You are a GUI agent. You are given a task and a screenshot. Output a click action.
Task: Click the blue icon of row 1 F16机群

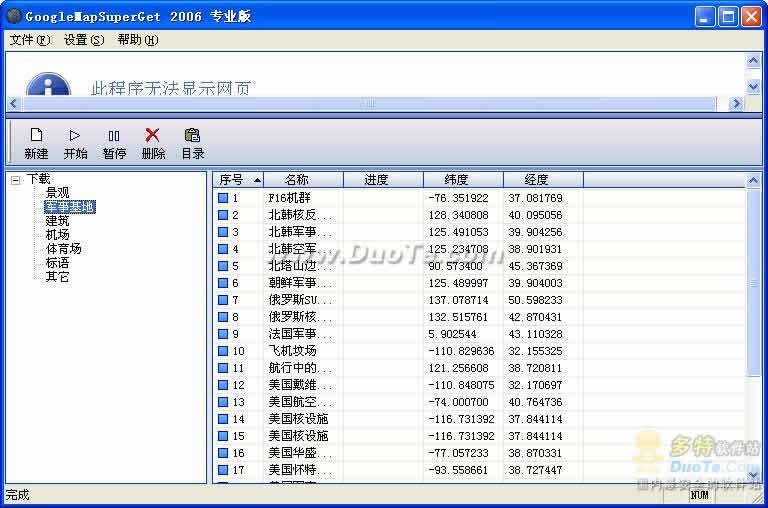click(223, 198)
